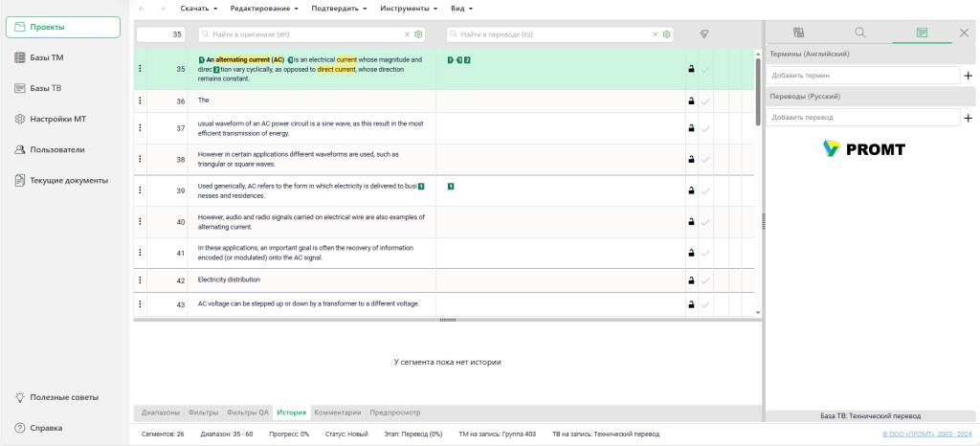Switch to the Фильтры QA tab
980x446 pixels.
pyautogui.click(x=248, y=413)
